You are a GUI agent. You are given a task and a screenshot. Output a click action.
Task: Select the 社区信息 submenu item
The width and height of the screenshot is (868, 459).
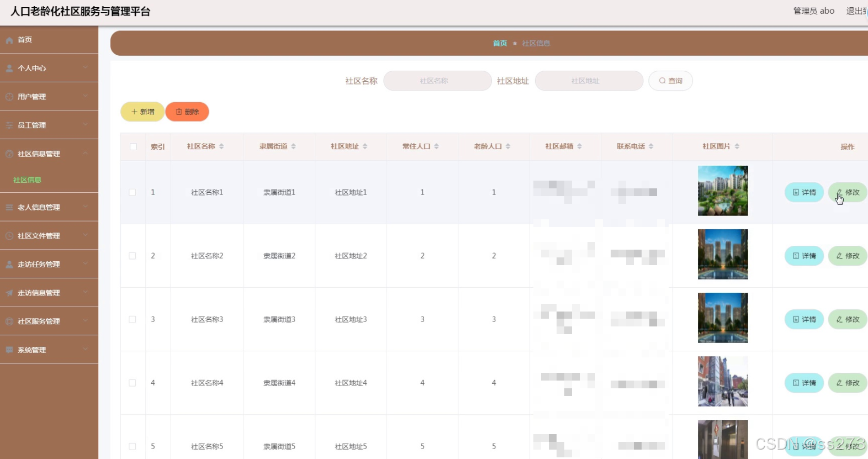pos(49,180)
